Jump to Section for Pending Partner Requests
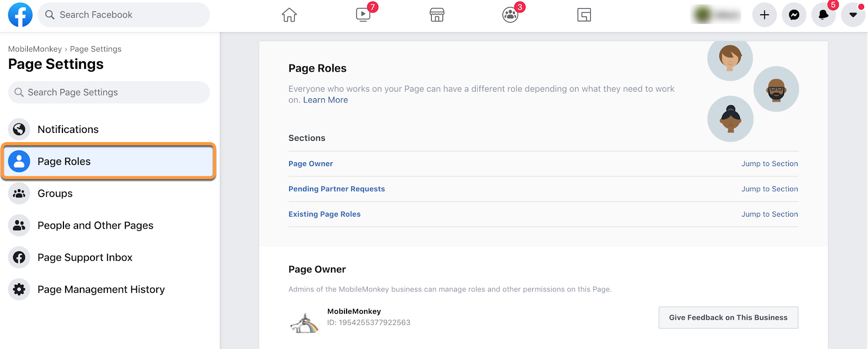Viewport: 868px width, 349px height. pyautogui.click(x=770, y=189)
